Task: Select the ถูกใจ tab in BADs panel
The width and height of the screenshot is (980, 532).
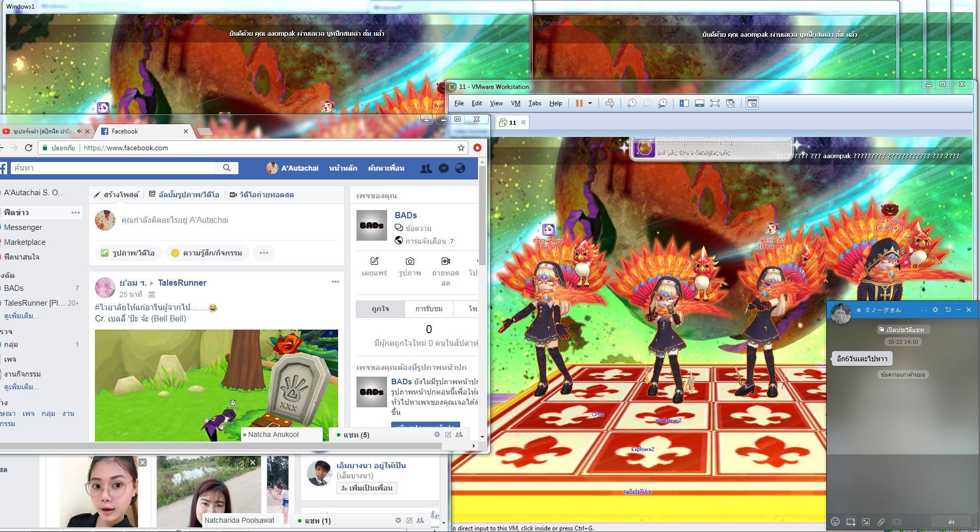Action: pyautogui.click(x=380, y=309)
